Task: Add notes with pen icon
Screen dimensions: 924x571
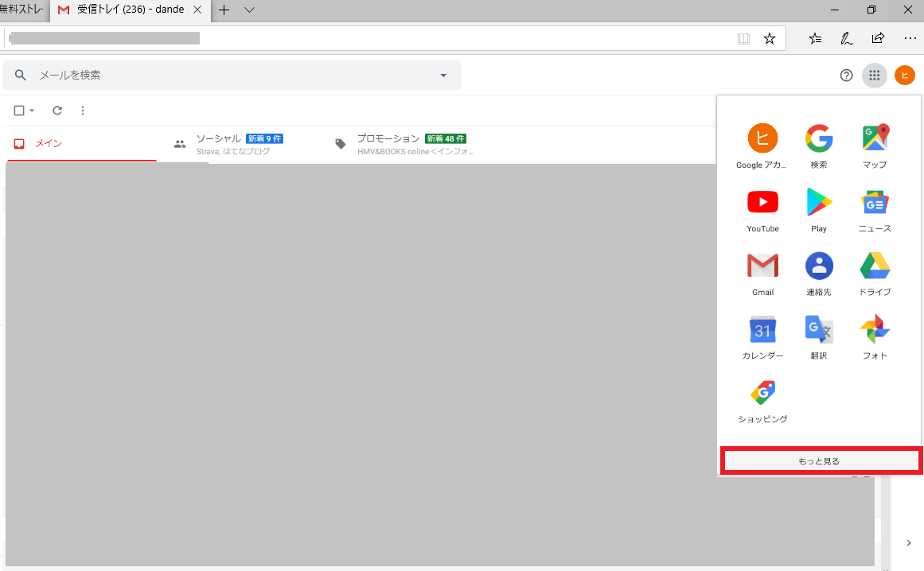Action: pyautogui.click(x=846, y=39)
